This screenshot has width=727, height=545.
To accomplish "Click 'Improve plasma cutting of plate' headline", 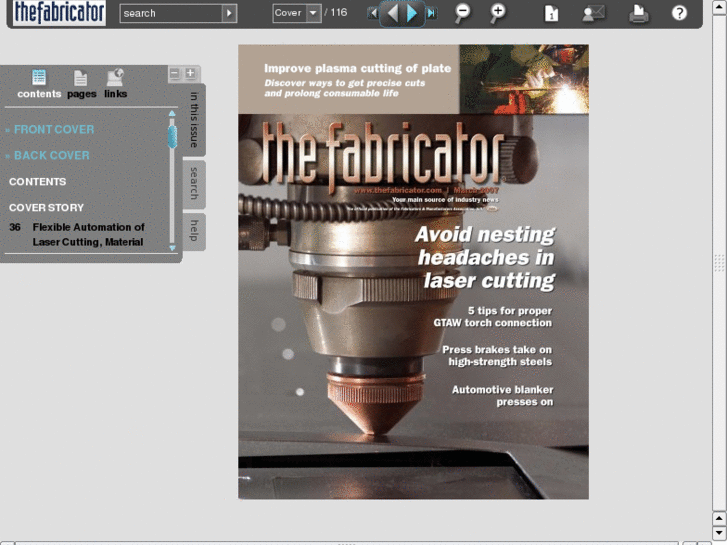I will pos(357,69).
